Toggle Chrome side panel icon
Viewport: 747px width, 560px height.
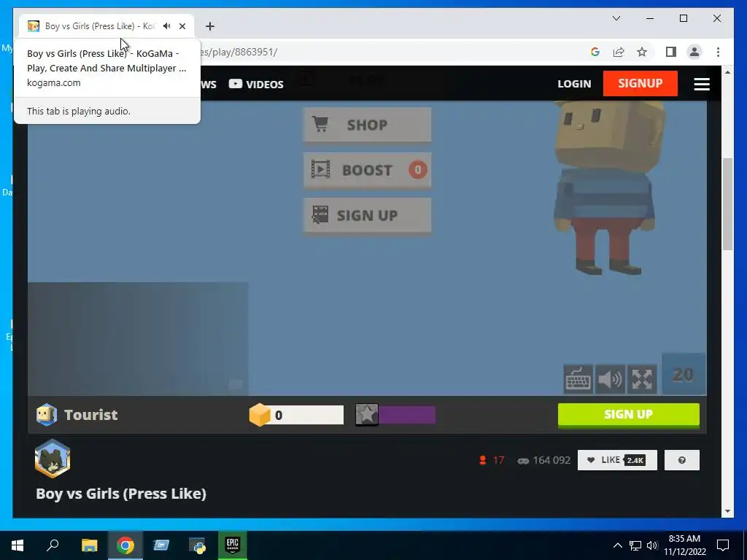pyautogui.click(x=671, y=52)
